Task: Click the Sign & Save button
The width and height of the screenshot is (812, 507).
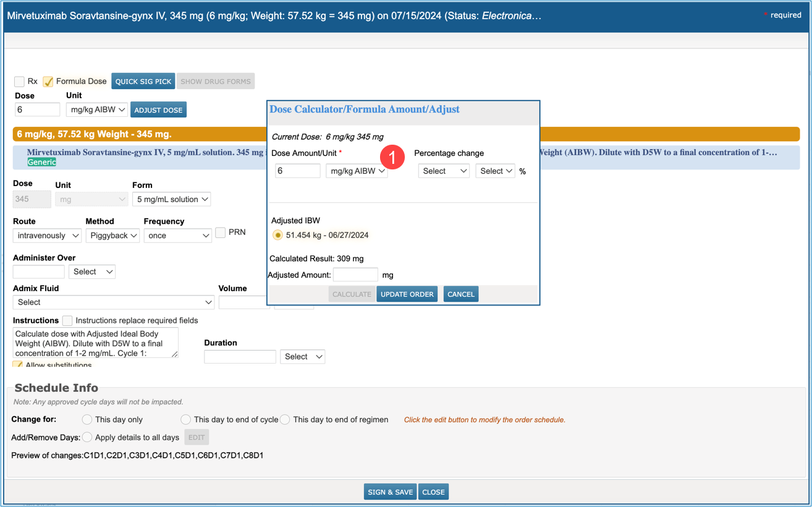Action: (x=390, y=492)
